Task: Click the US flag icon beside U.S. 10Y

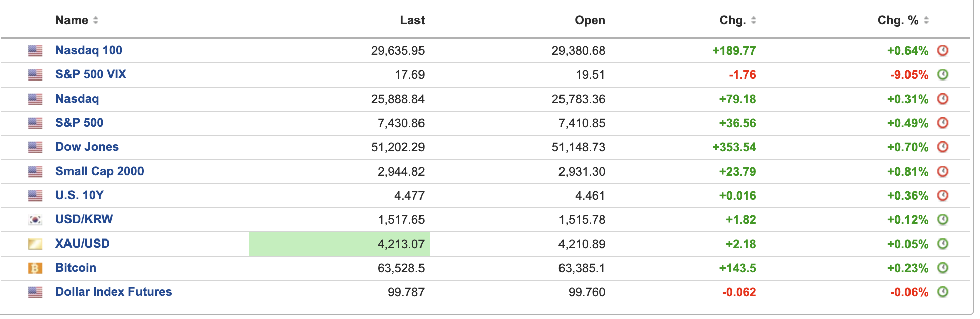Action: (35, 196)
